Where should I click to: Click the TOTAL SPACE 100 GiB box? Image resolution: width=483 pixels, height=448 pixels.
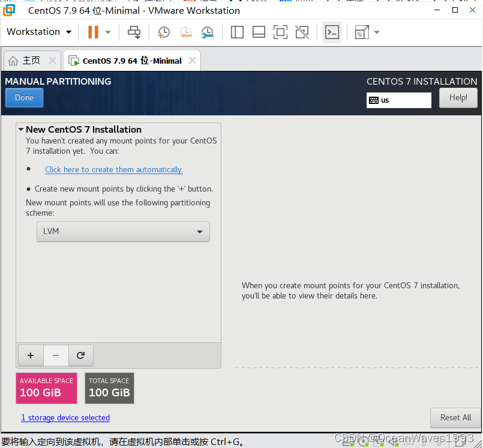[x=109, y=388]
